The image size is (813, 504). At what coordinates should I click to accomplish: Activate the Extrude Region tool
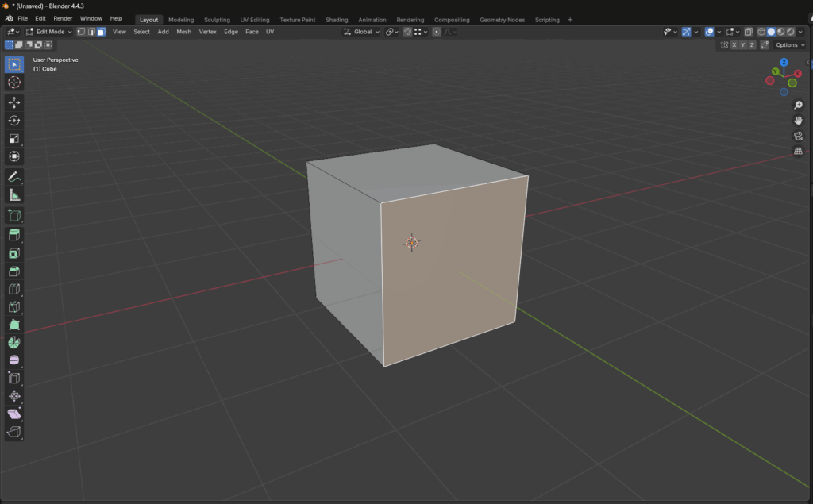14,235
